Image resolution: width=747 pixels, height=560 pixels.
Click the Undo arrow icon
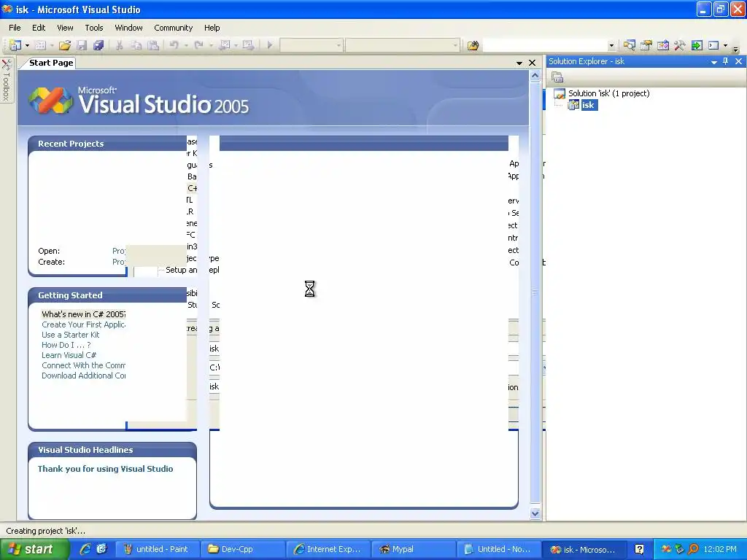(174, 45)
